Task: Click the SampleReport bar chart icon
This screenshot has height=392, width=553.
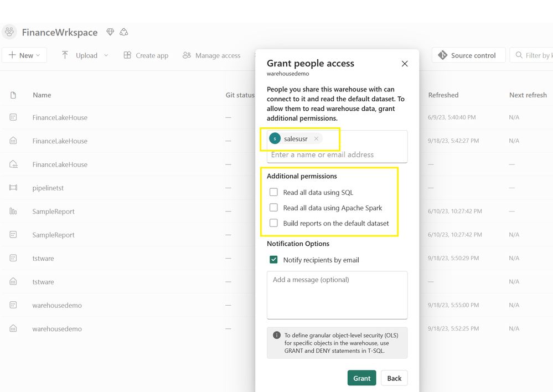Action: coord(13,211)
